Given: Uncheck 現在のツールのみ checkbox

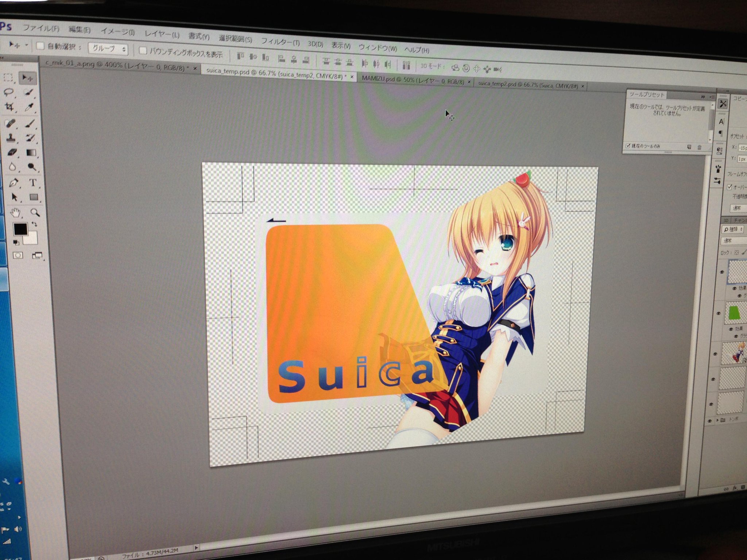Looking at the screenshot, I should [x=628, y=146].
